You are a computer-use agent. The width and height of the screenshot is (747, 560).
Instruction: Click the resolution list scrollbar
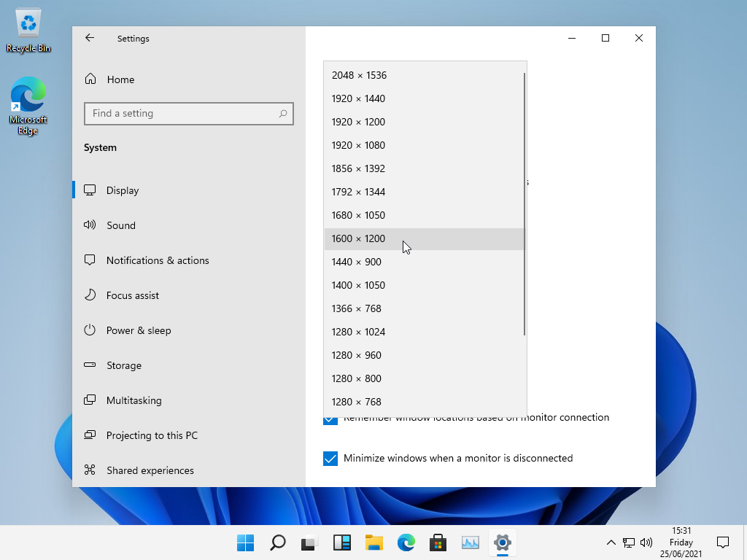click(x=525, y=204)
